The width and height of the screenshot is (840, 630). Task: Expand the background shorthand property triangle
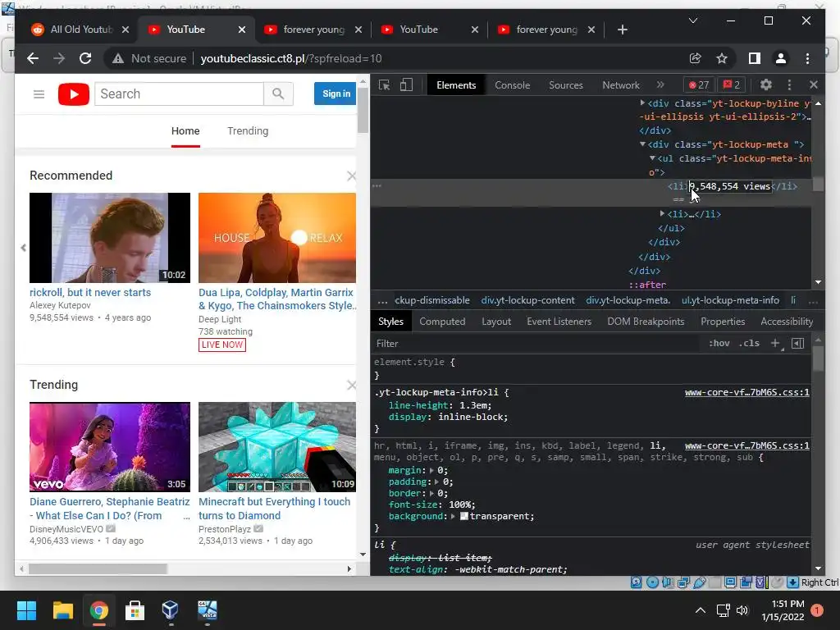tap(453, 517)
